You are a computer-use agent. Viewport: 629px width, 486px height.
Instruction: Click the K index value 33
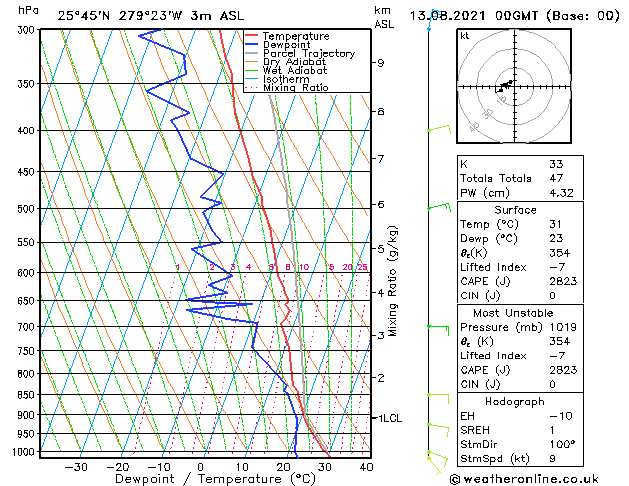(556, 164)
